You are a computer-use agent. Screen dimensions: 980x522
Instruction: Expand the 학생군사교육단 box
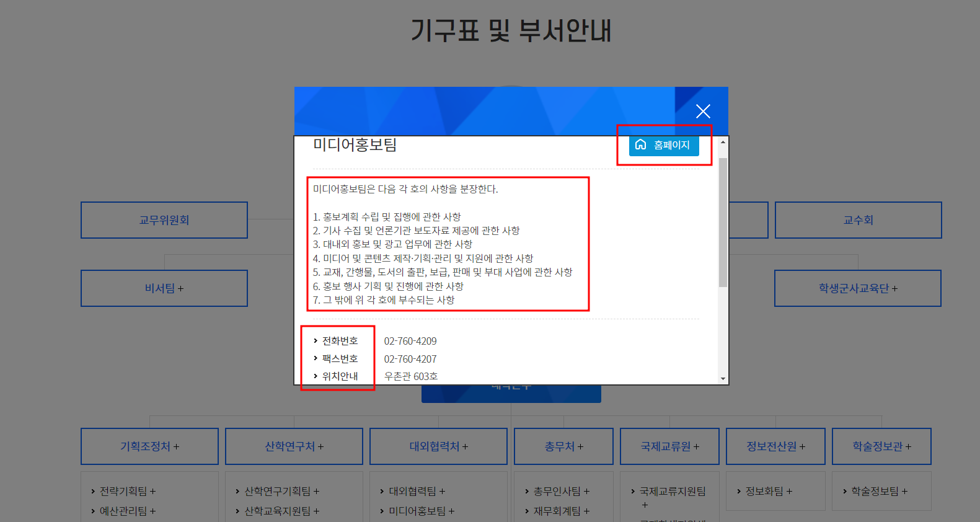tap(858, 288)
